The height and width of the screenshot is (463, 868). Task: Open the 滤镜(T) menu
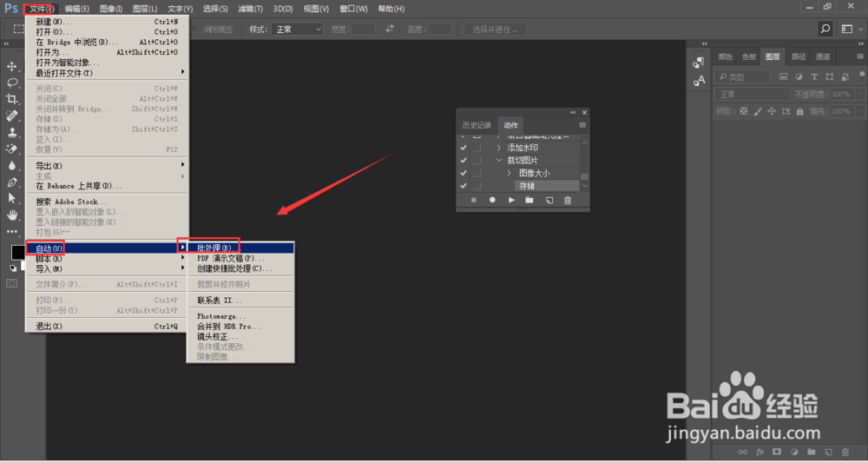tap(251, 9)
